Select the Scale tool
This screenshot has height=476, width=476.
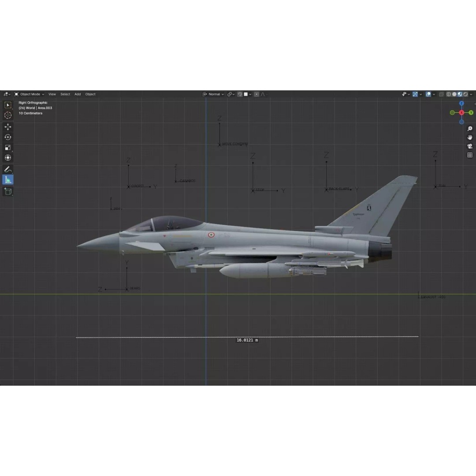tap(8, 148)
